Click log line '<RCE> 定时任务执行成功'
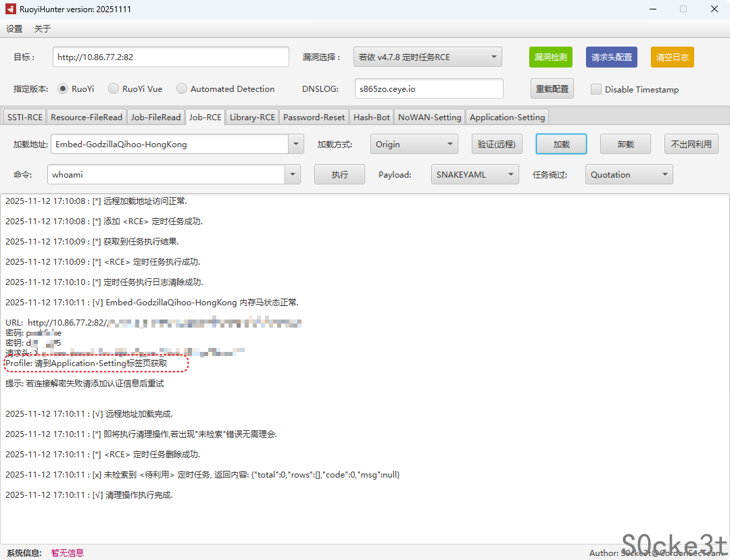This screenshot has width=730, height=560. click(103, 262)
